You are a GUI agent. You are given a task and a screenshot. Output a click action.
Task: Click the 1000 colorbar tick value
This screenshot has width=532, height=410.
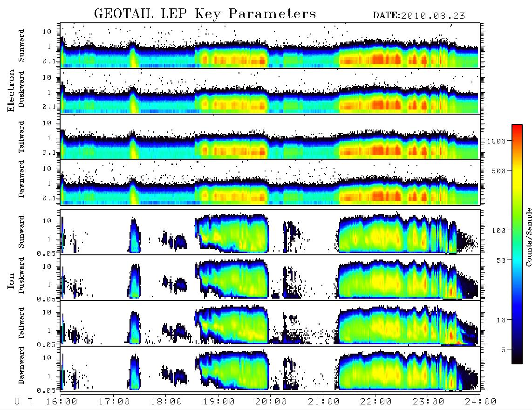coord(497,141)
